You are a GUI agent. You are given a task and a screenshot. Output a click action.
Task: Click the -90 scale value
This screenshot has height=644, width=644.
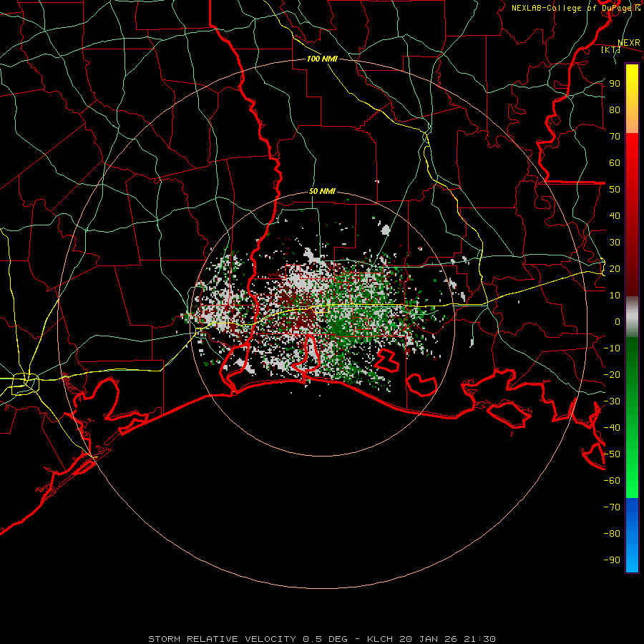point(612,560)
